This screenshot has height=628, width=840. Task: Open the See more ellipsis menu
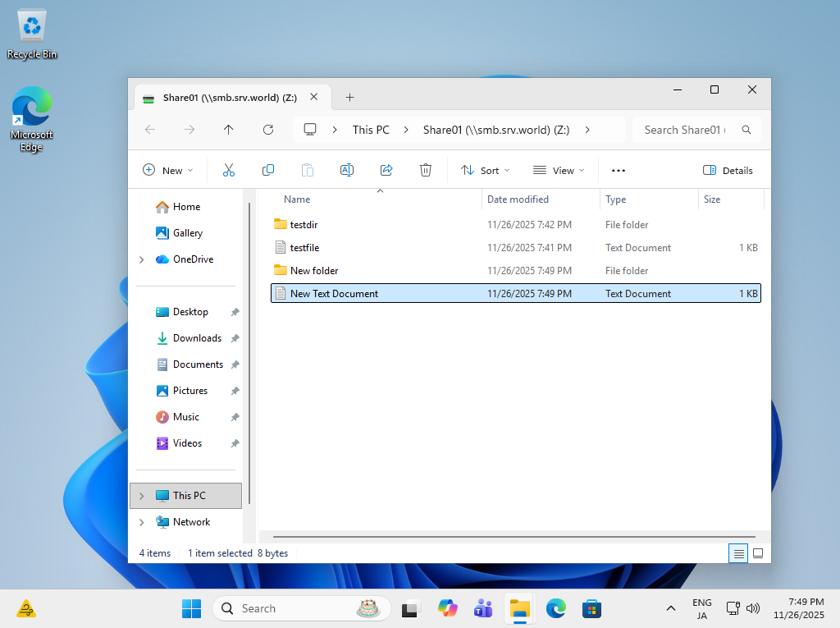tap(618, 170)
